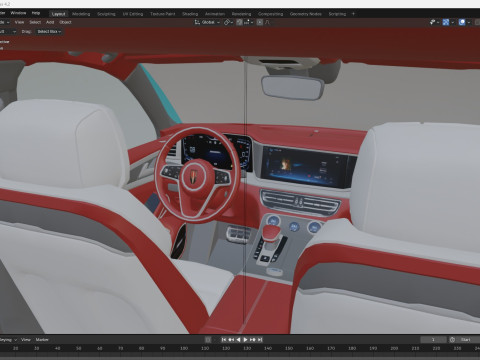Click frame 150 on the timeline ruler

pyautogui.click(x=289, y=348)
